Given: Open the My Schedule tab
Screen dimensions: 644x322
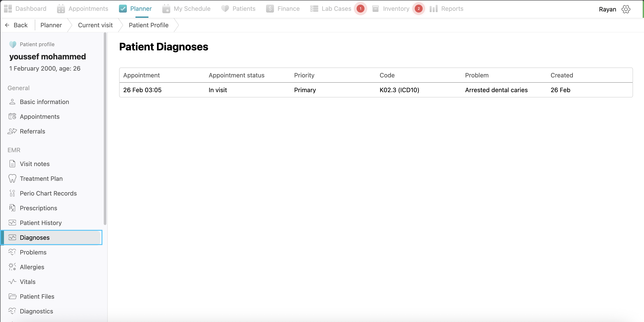Looking at the screenshot, I should click(x=186, y=9).
